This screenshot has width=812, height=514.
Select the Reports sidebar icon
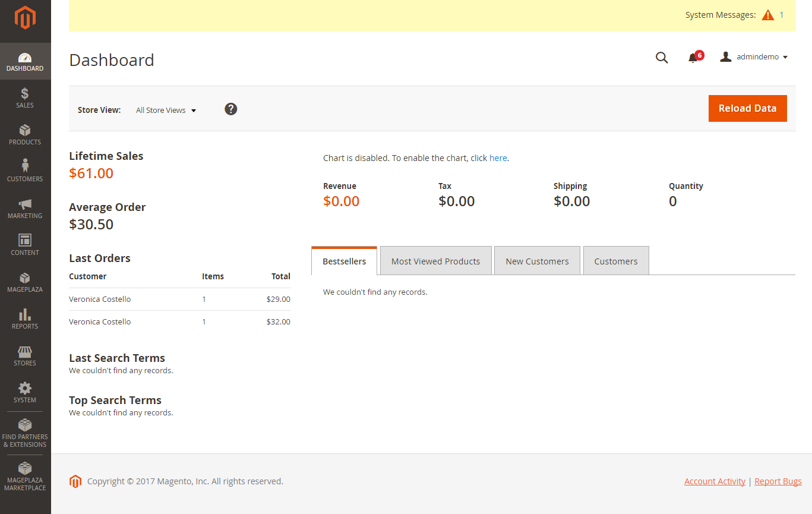click(x=24, y=318)
